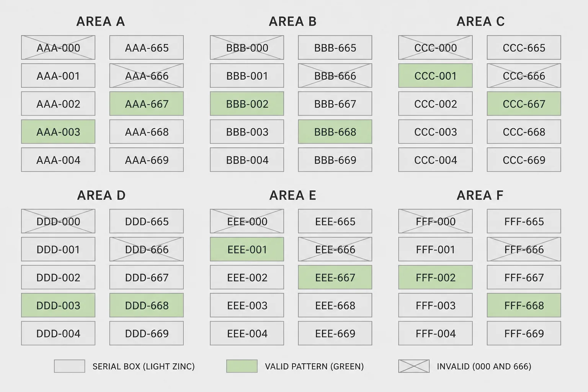The width and height of the screenshot is (588, 392).
Task: Select serial box BBB-665
Action: click(335, 47)
